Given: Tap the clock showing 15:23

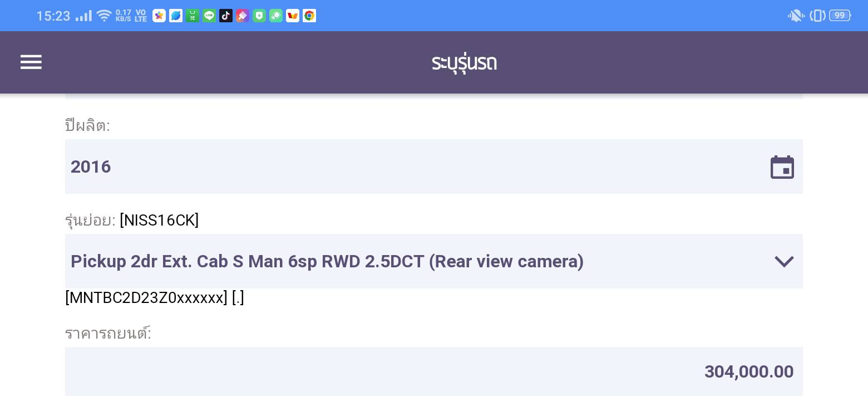Looking at the screenshot, I should [53, 16].
